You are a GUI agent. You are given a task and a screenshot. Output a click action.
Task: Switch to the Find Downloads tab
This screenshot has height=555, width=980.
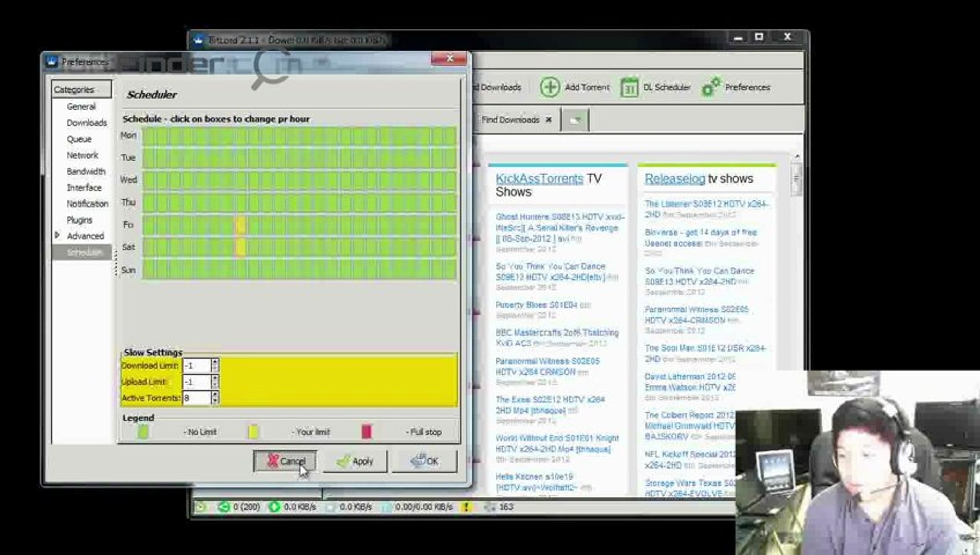[x=511, y=120]
